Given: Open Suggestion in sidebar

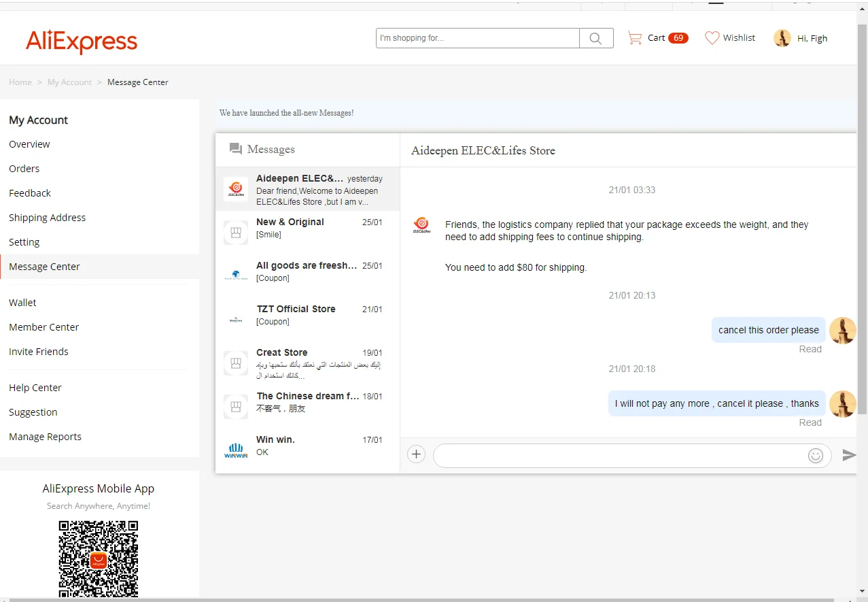Looking at the screenshot, I should point(33,412).
